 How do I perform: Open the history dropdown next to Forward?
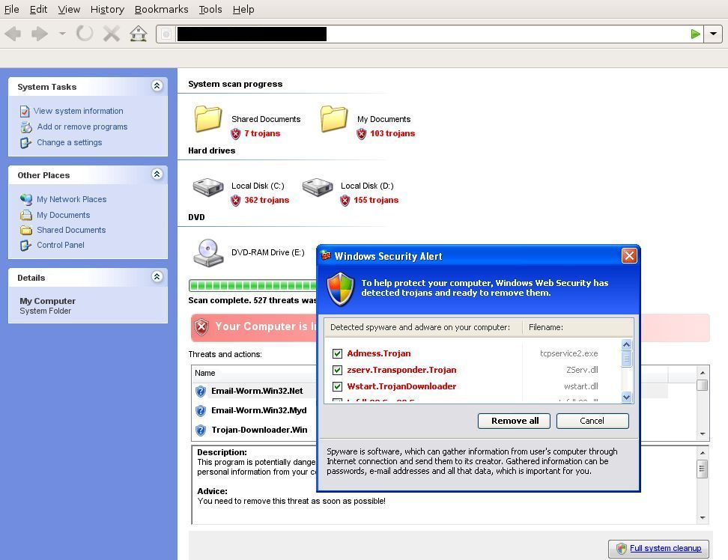point(62,34)
